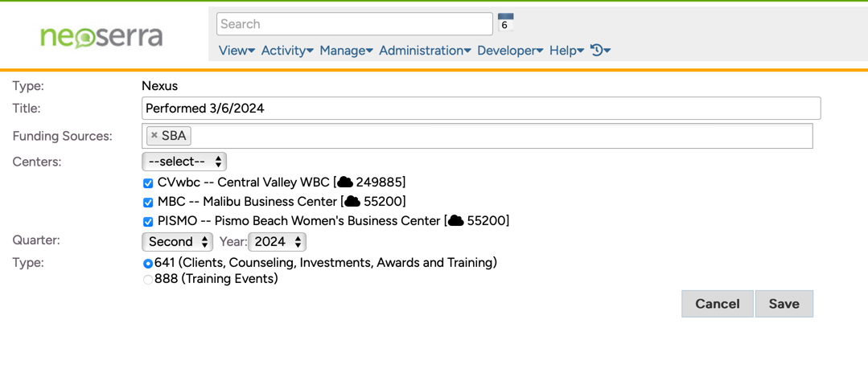
Task: Click the Save button
Action: click(784, 304)
